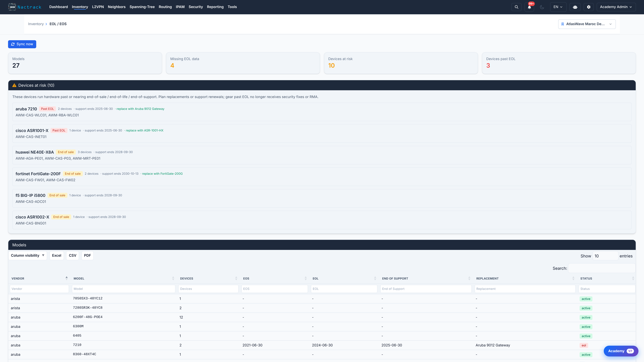The image size is (644, 362).
Task: Click the Devices column filter field
Action: (x=208, y=289)
